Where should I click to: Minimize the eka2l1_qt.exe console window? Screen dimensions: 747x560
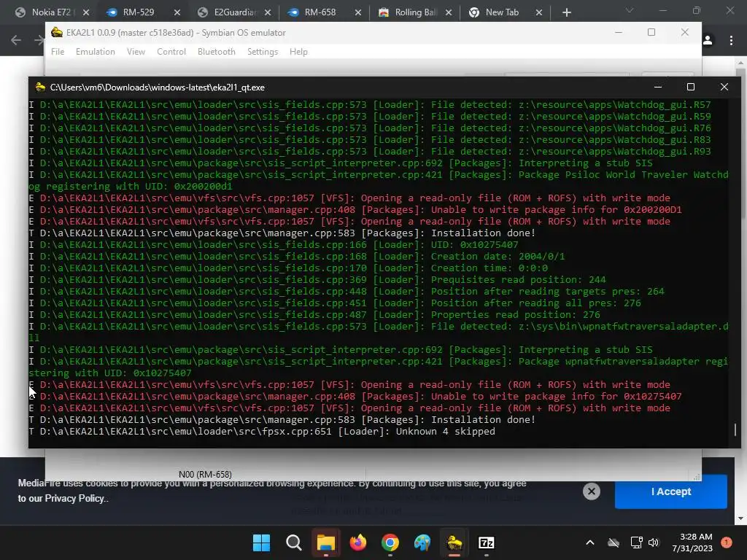click(657, 87)
